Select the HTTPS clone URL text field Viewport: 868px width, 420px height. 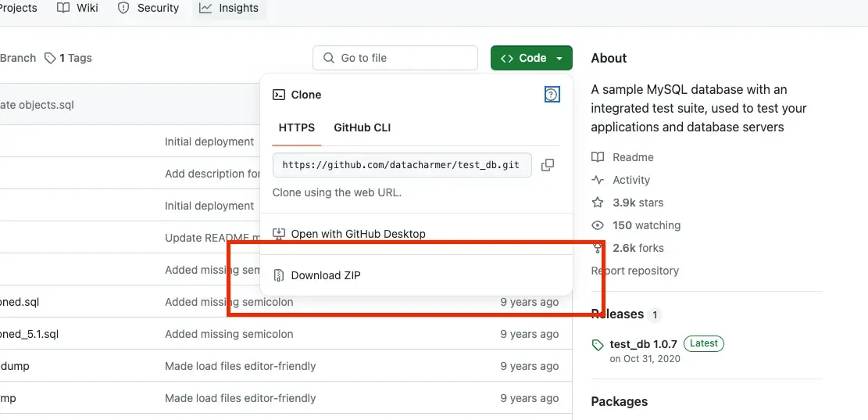point(401,165)
